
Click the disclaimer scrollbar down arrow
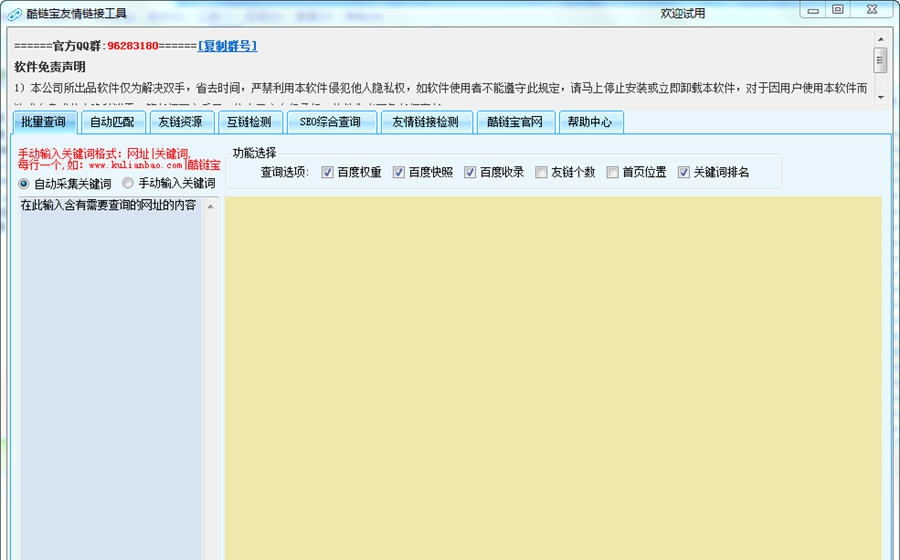(x=880, y=97)
